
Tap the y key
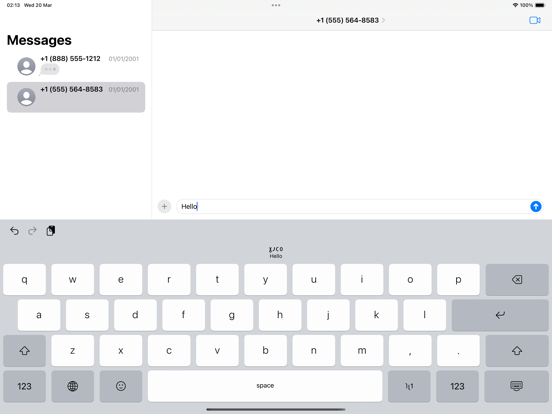pyautogui.click(x=265, y=280)
